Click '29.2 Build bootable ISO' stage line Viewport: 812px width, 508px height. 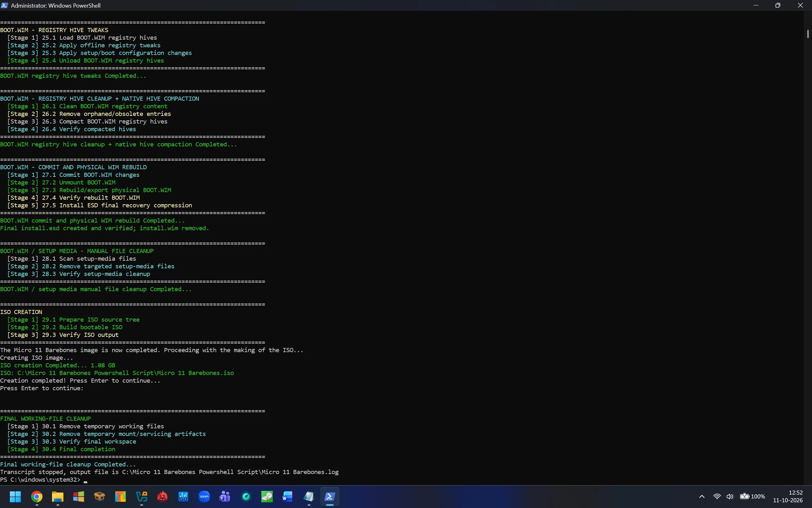click(65, 327)
